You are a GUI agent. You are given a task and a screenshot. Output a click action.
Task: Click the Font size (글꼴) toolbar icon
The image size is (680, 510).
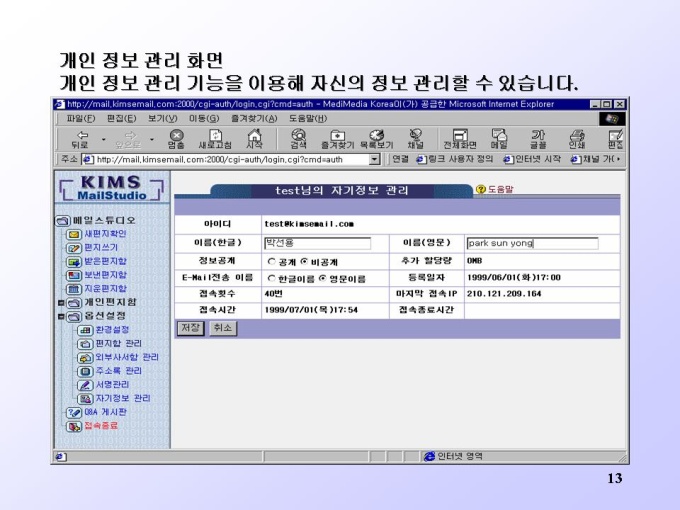point(538,139)
